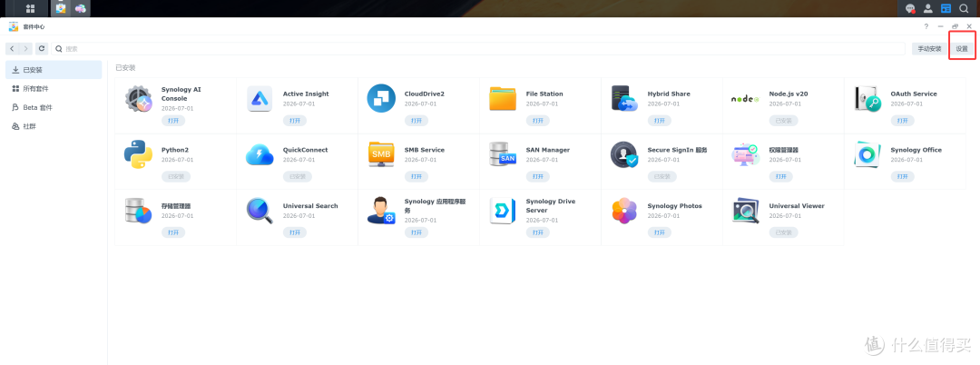This screenshot has height=365, width=980.
Task: Click 打开 under 存储管理器
Action: [x=173, y=232]
